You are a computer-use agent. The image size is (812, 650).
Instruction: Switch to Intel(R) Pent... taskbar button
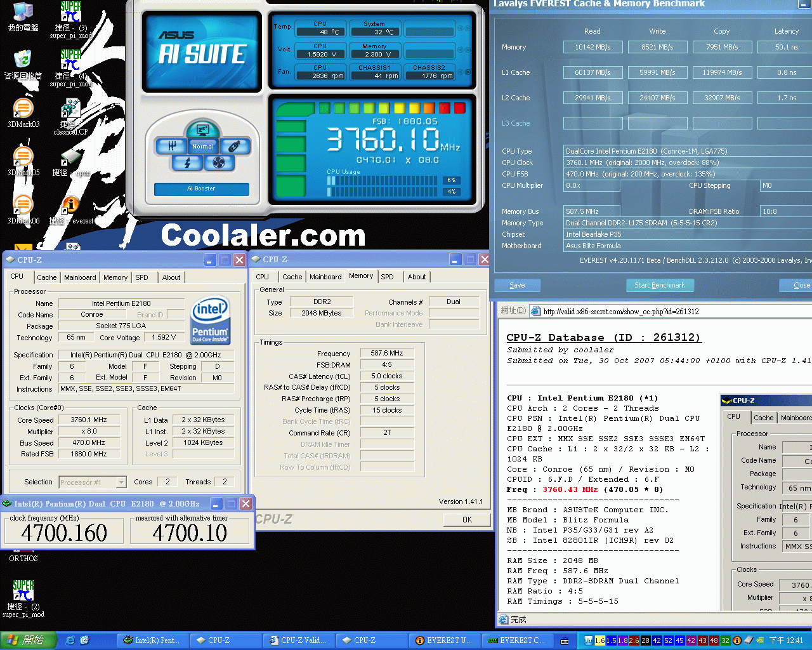tap(152, 640)
